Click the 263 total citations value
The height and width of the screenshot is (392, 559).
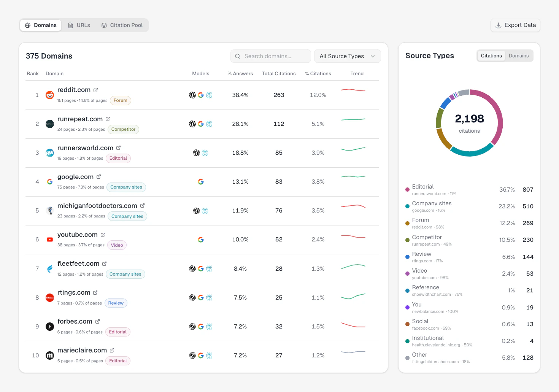(x=279, y=95)
